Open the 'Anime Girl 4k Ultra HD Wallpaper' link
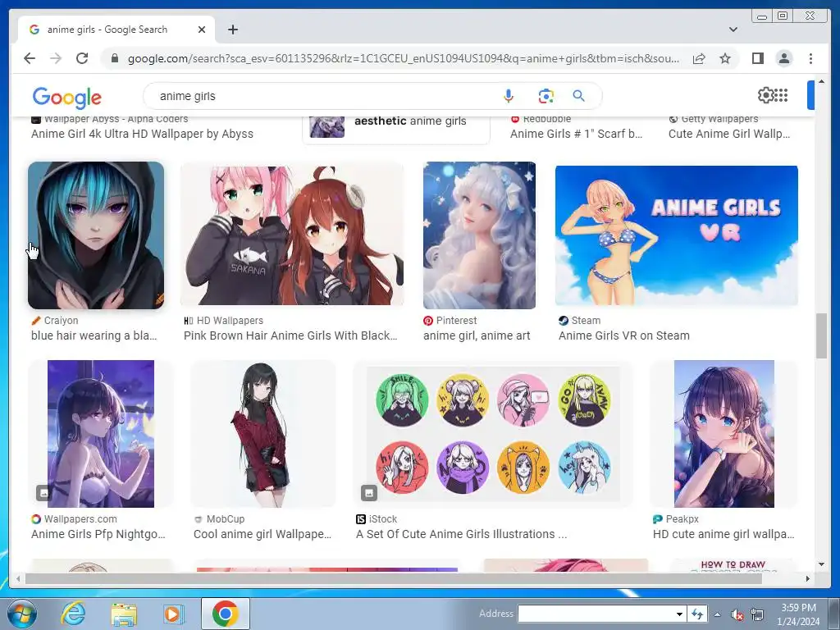Screen dimensions: 840x630 click(x=142, y=134)
